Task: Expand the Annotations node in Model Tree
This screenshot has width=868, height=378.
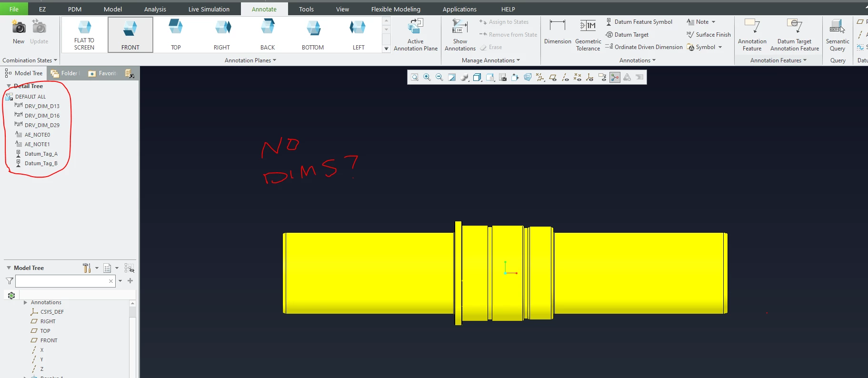Action: tap(25, 302)
